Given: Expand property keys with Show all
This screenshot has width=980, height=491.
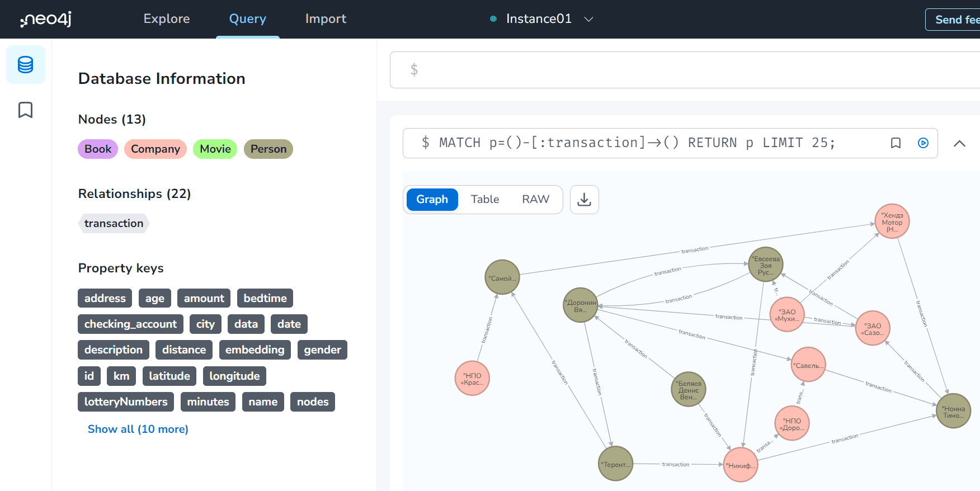Looking at the screenshot, I should 138,429.
